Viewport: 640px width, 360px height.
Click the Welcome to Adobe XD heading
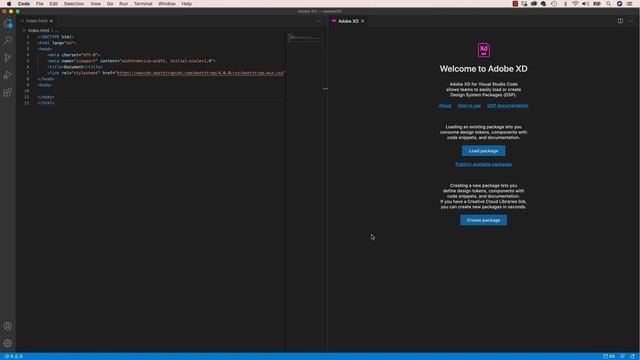click(x=483, y=69)
